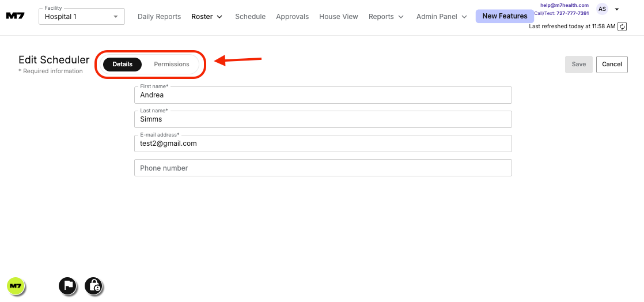644x302 pixels.
Task: Click the lock icon at bottom
Action: point(93,285)
